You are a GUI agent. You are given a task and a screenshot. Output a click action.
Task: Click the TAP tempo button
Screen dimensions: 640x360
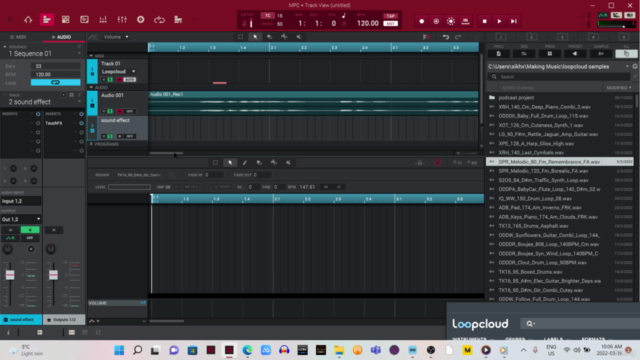tap(391, 16)
